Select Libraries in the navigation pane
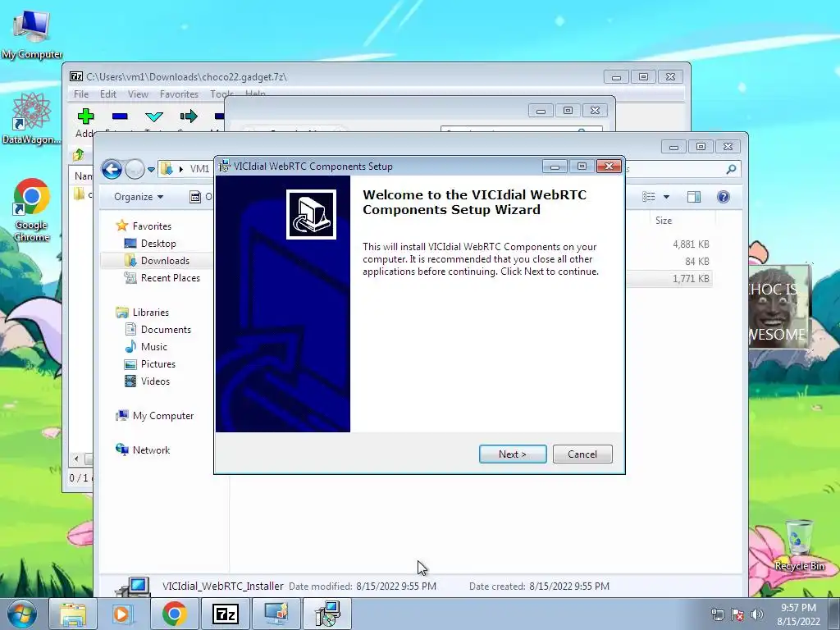The height and width of the screenshot is (630, 840). tap(150, 313)
